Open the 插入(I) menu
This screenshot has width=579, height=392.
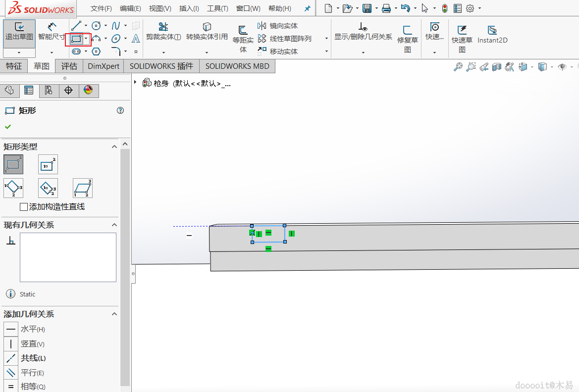189,8
